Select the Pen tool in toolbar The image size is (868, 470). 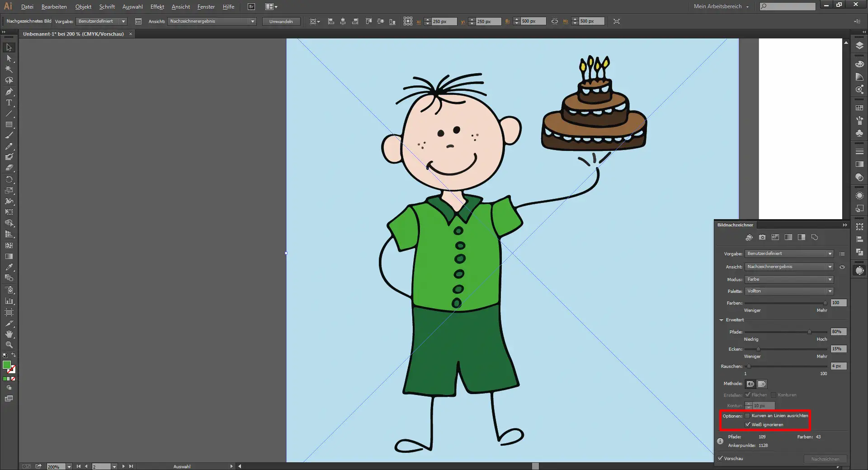pos(9,92)
